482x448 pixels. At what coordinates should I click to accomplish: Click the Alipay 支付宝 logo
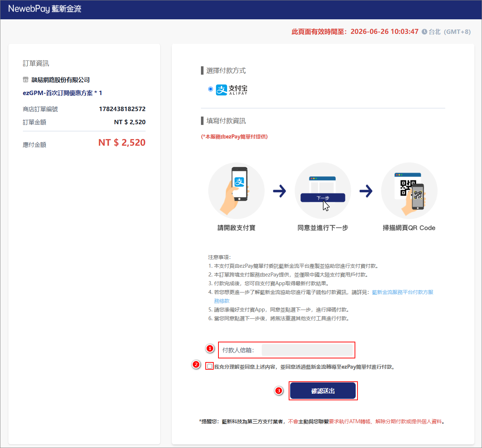click(232, 90)
